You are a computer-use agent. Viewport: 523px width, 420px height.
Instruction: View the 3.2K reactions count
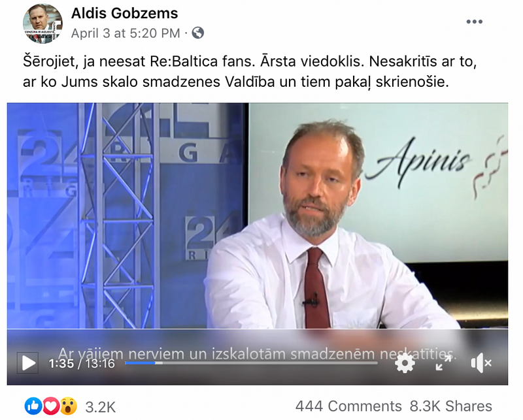click(101, 407)
